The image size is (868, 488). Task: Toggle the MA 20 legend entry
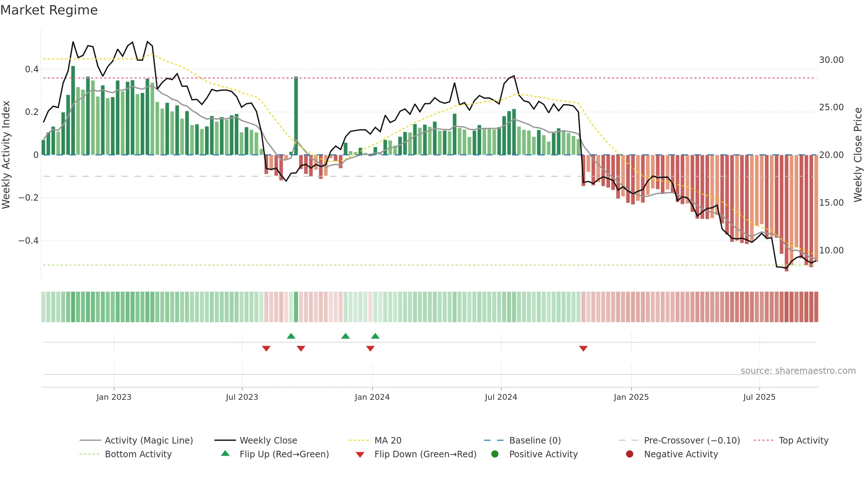click(375, 440)
